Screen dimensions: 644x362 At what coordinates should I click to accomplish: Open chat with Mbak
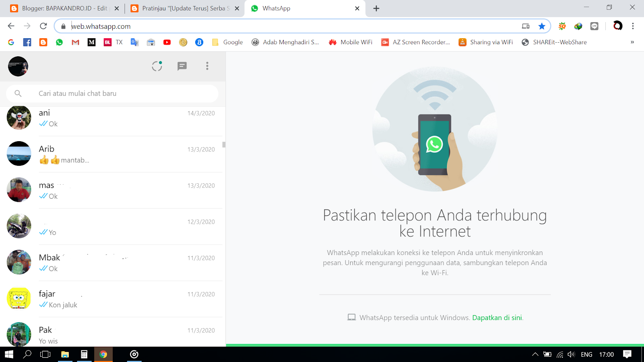[x=113, y=263]
